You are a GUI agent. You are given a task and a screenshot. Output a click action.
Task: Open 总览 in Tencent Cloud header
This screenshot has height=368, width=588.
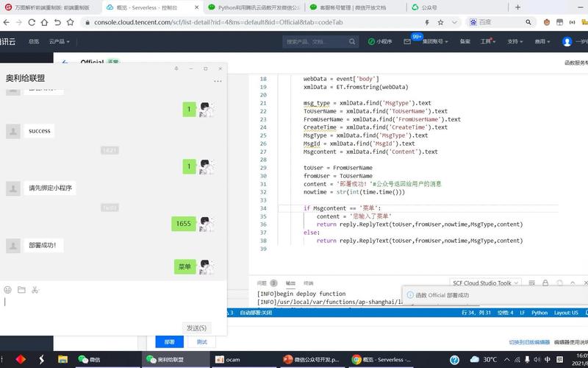point(34,42)
